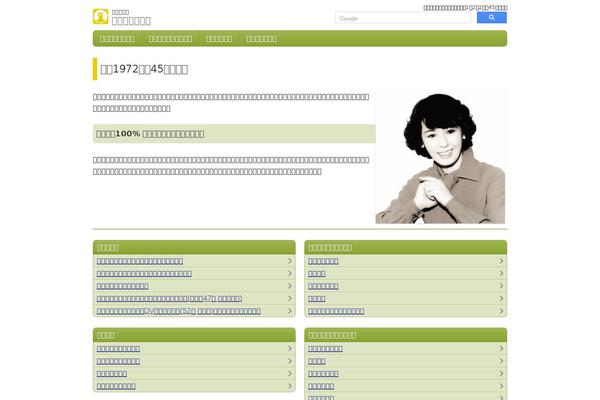Click the page heading containing 1972 and 45

coord(144,69)
